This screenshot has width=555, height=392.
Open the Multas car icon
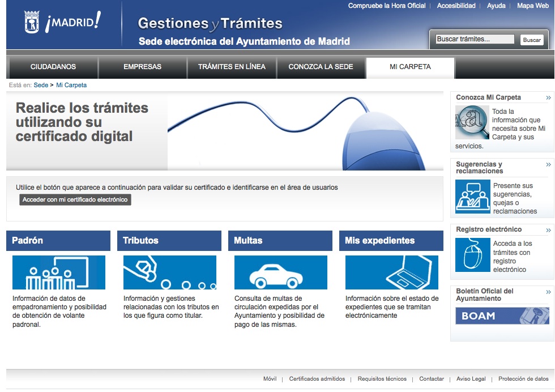(281, 272)
